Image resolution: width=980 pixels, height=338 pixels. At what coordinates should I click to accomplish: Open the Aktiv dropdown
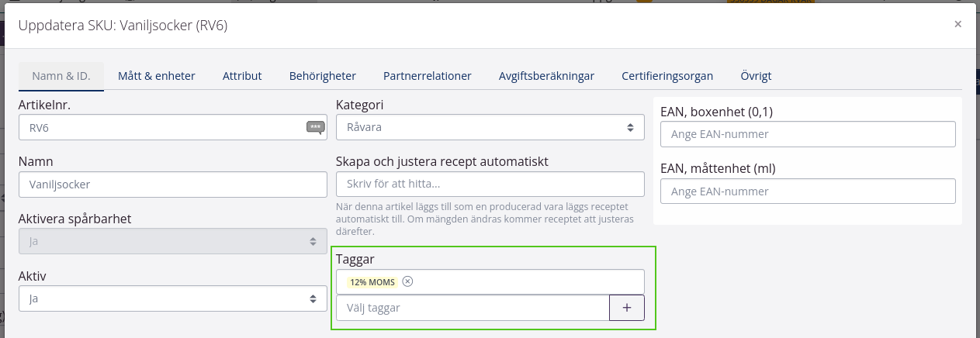173,298
